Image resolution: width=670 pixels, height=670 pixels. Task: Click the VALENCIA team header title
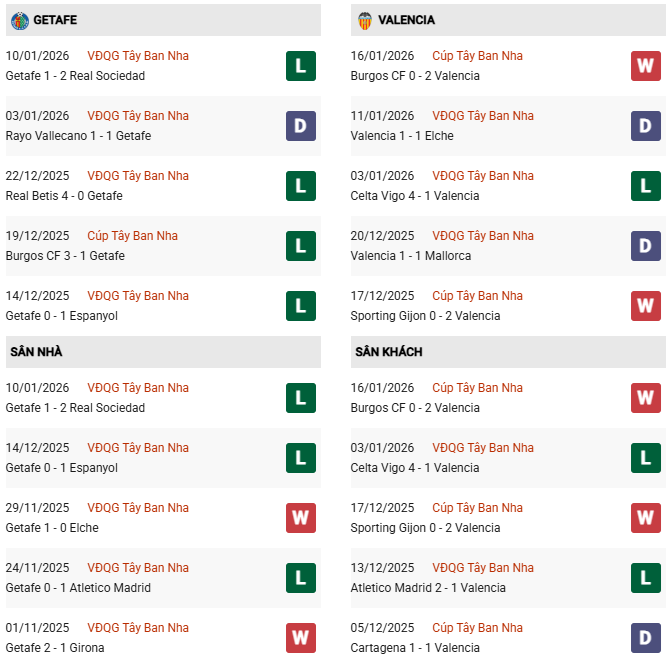407,20
